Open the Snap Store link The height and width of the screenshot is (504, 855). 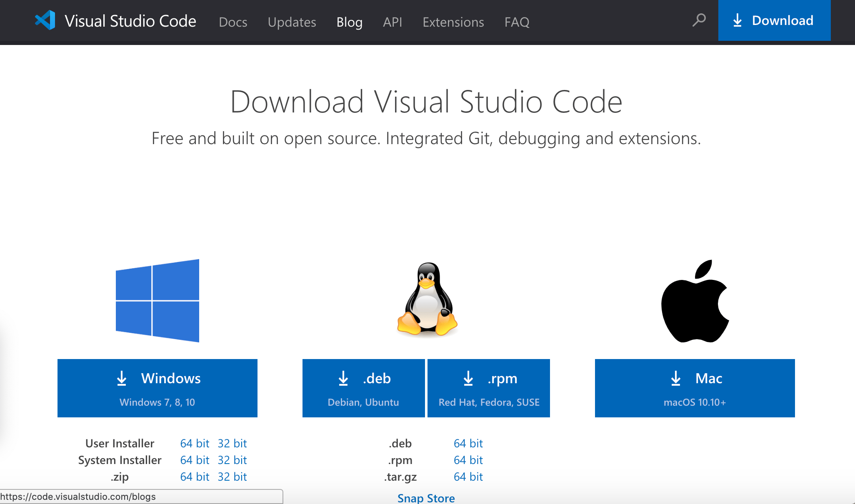[x=426, y=498]
